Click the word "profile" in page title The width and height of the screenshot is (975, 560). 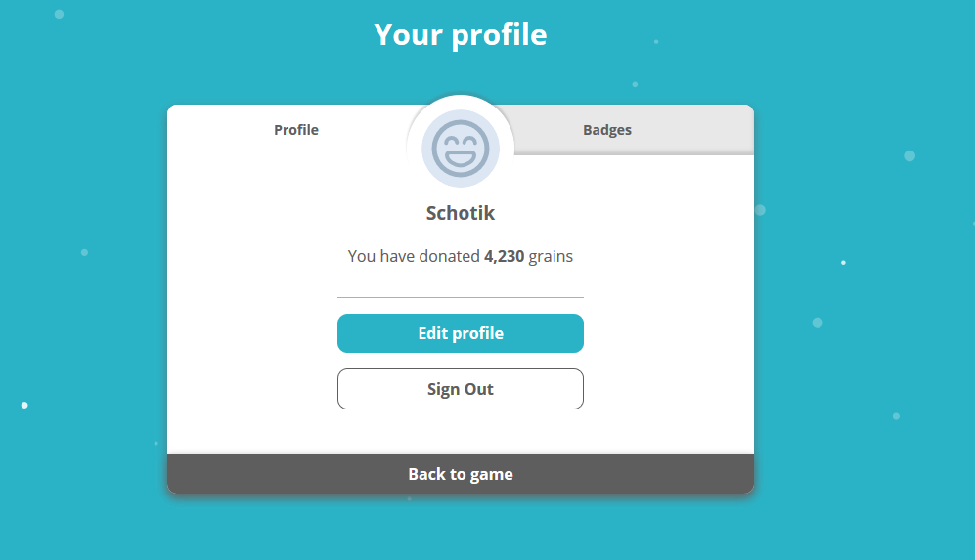click(x=499, y=35)
